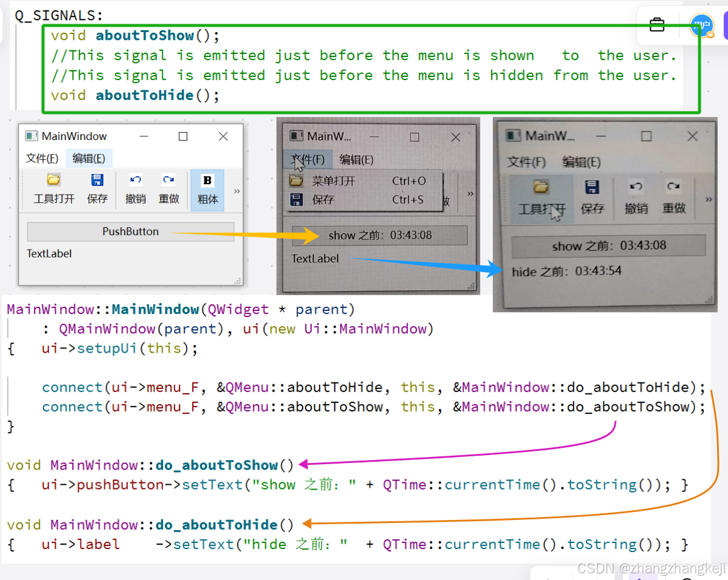Click the PushButton button
Screen dimensions: 728x580
[x=130, y=232]
